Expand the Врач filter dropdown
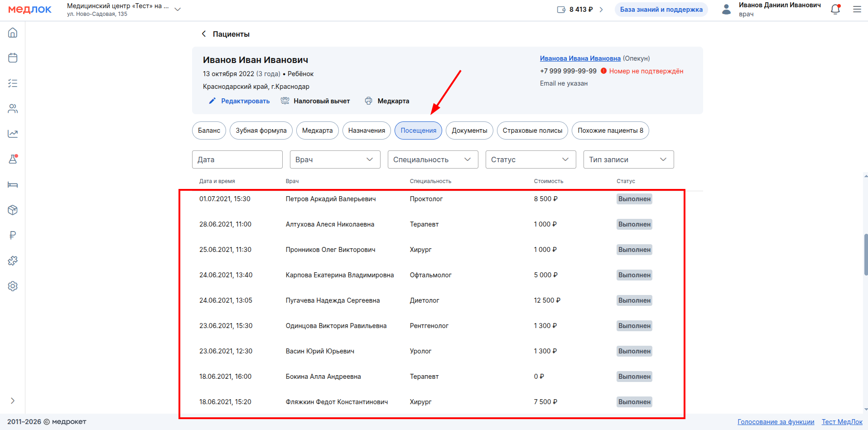868x430 pixels. (x=335, y=159)
